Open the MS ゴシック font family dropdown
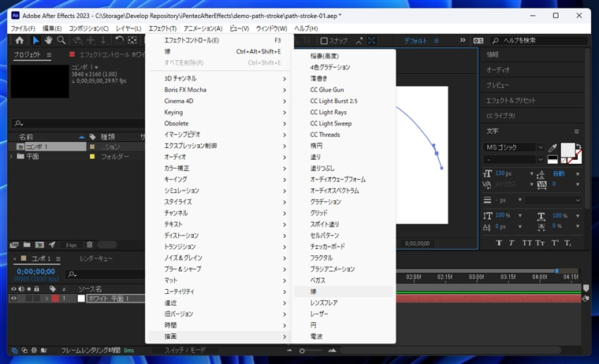 pos(540,147)
